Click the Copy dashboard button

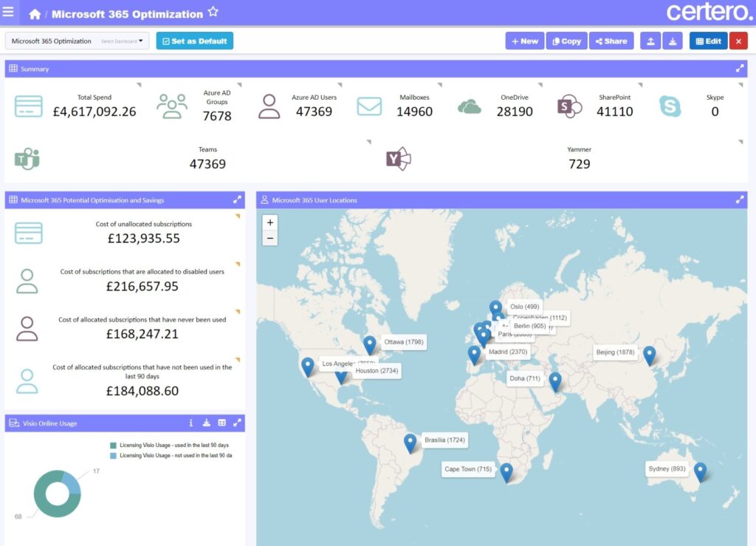coord(566,41)
